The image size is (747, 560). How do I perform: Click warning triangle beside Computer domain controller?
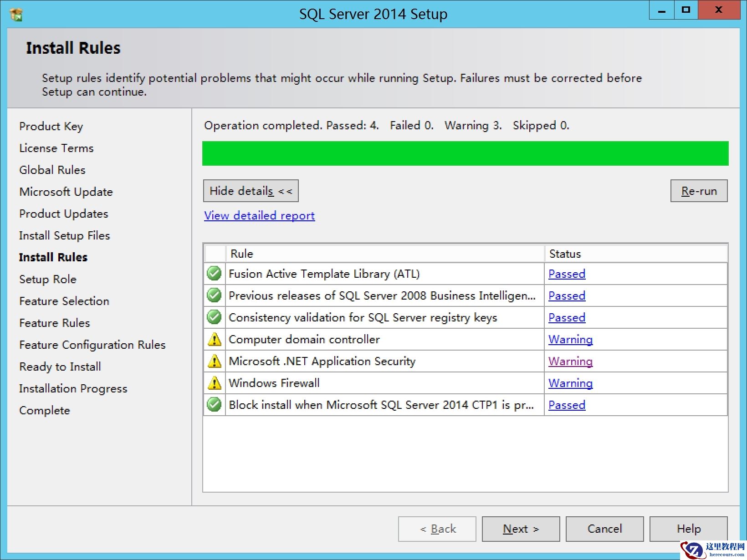point(214,339)
